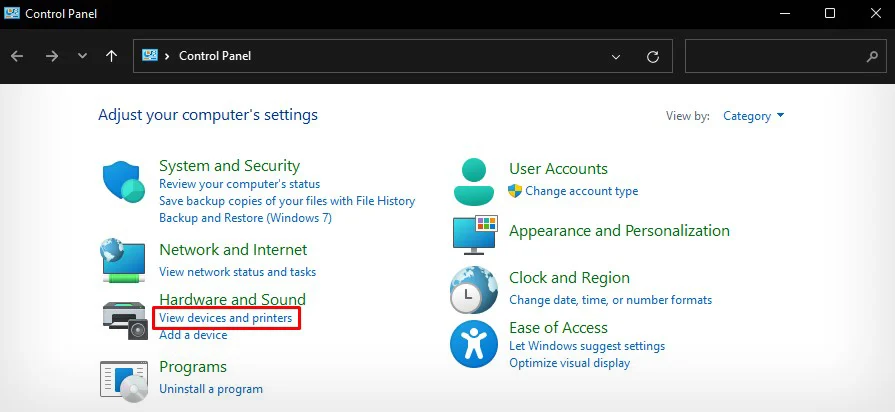
Task: Open Hardware and Sound category
Action: (232, 299)
